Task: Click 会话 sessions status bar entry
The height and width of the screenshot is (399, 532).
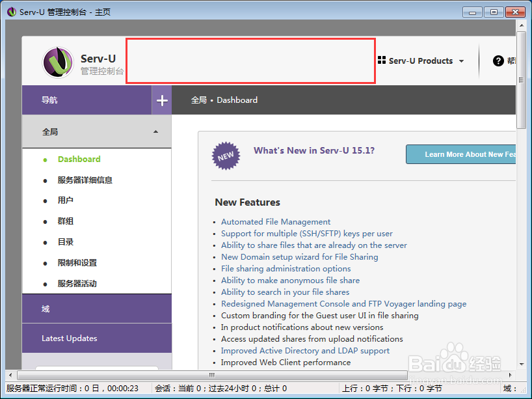Action: [x=221, y=389]
